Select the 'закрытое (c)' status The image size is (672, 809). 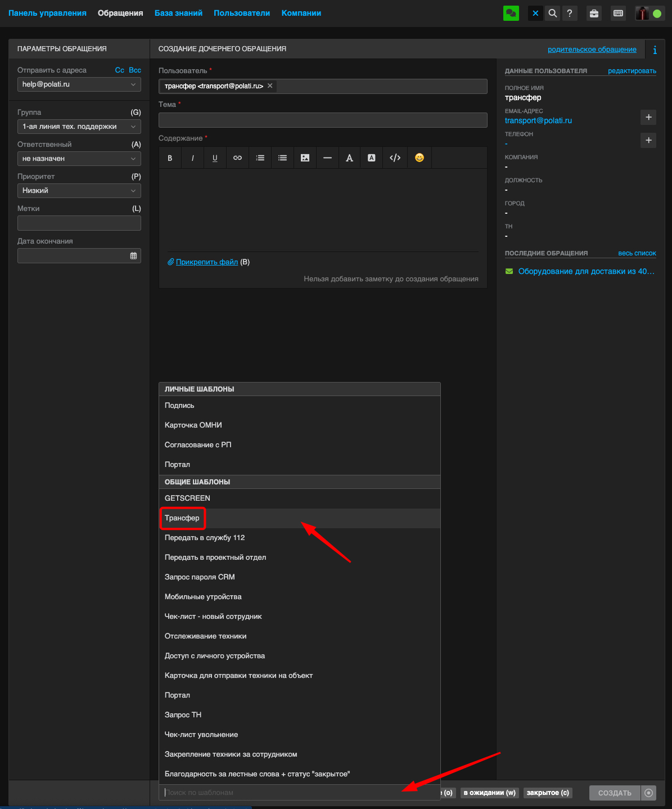pos(547,793)
